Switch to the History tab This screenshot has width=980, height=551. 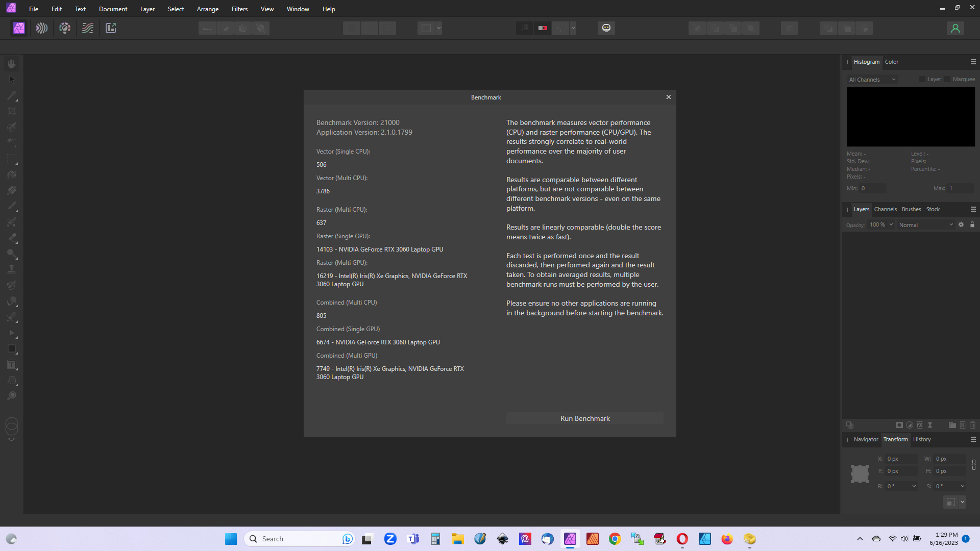point(922,439)
